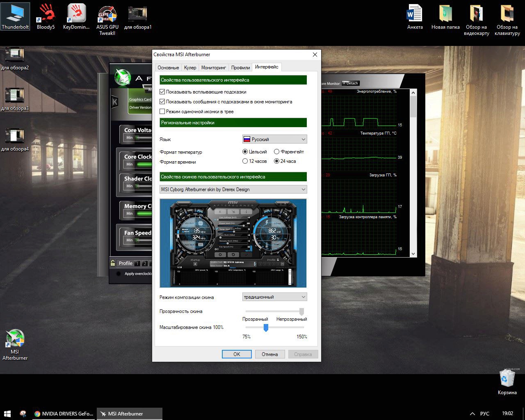The width and height of the screenshot is (525, 420).
Task: Select the Обзор на видеокарту folder
Action: (476, 19)
